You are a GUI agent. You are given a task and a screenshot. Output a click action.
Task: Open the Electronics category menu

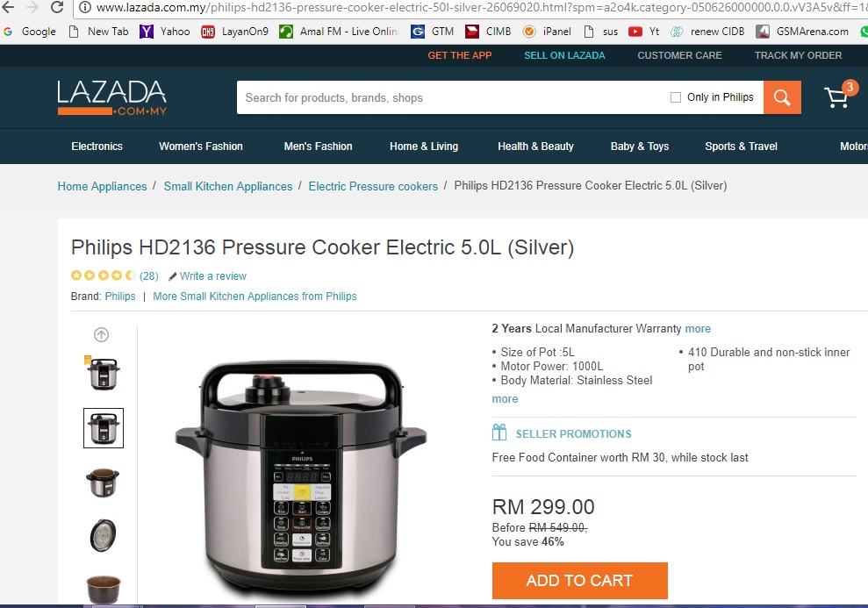pyautogui.click(x=97, y=146)
